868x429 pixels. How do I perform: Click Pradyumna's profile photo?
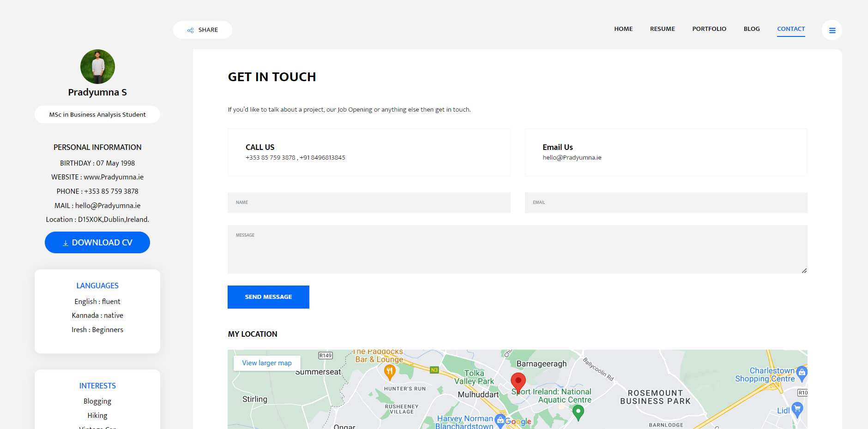[97, 66]
